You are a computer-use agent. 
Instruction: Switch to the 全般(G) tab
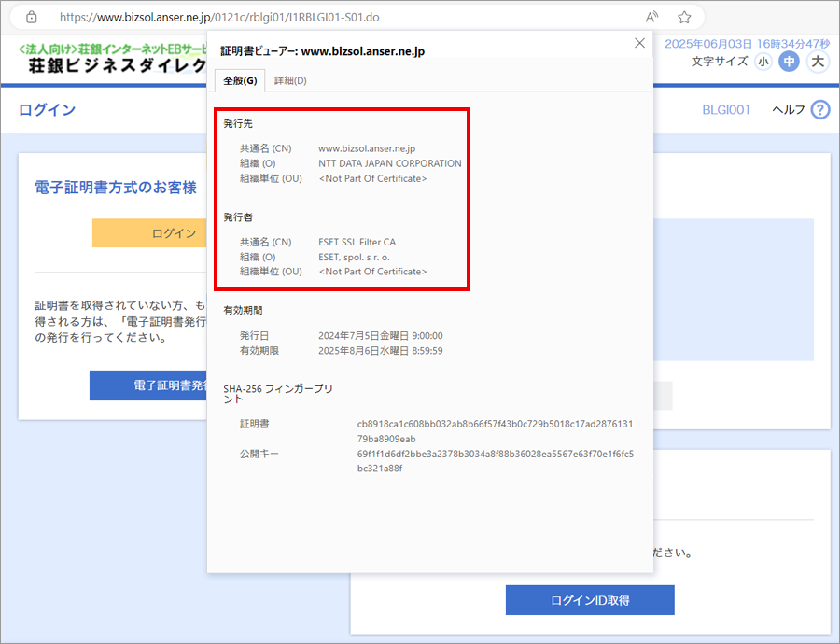click(x=240, y=80)
